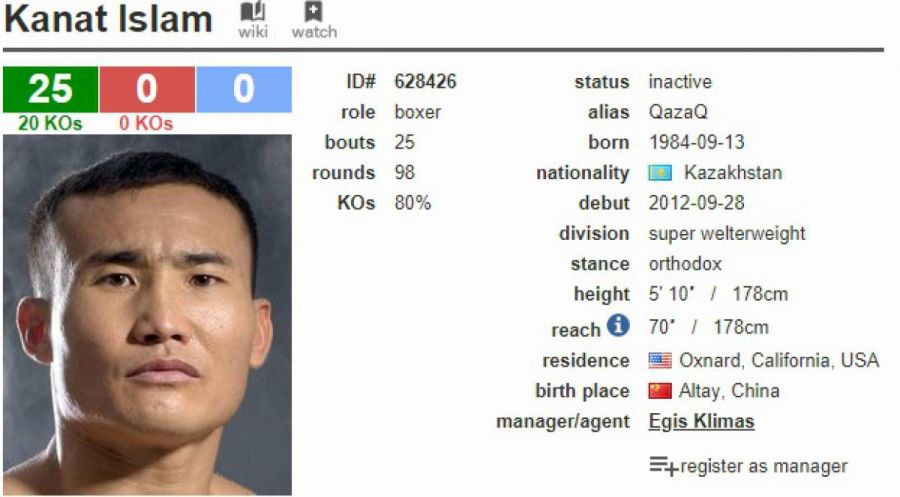Select the green 25 wins box
900x497 pixels.
(x=51, y=89)
